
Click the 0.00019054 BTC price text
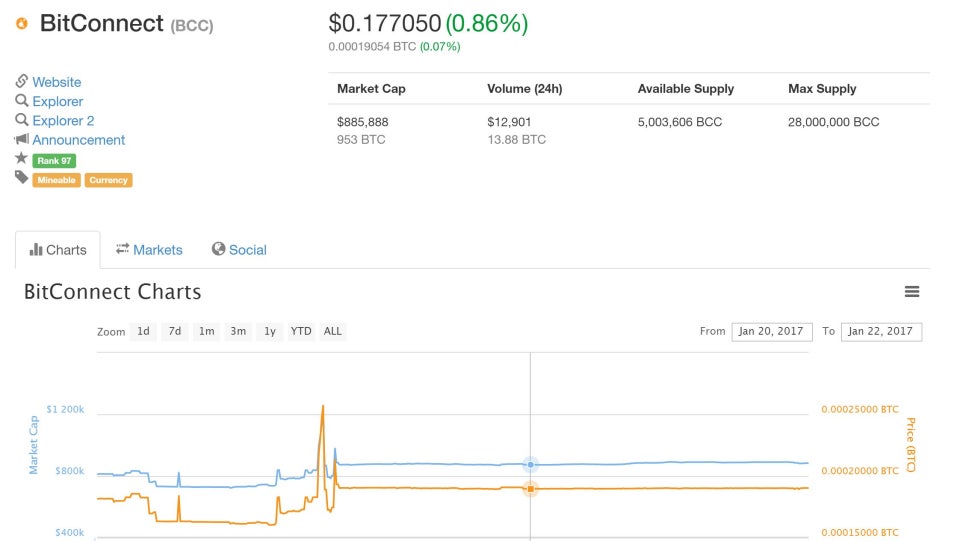pos(372,47)
